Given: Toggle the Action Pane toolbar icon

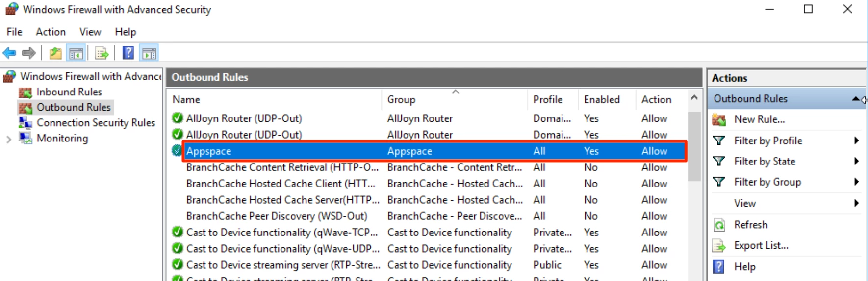Looking at the screenshot, I should [x=149, y=53].
